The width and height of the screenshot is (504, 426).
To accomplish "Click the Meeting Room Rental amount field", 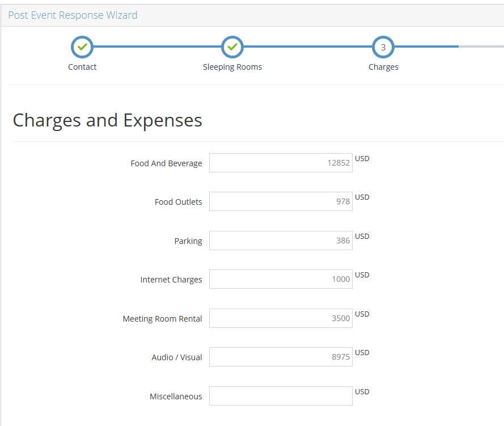I will pos(281,318).
